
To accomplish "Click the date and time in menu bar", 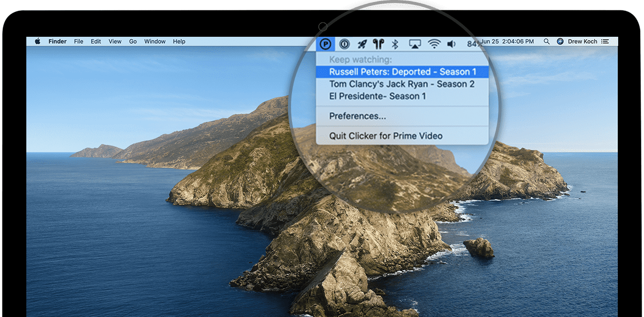I will tap(507, 42).
